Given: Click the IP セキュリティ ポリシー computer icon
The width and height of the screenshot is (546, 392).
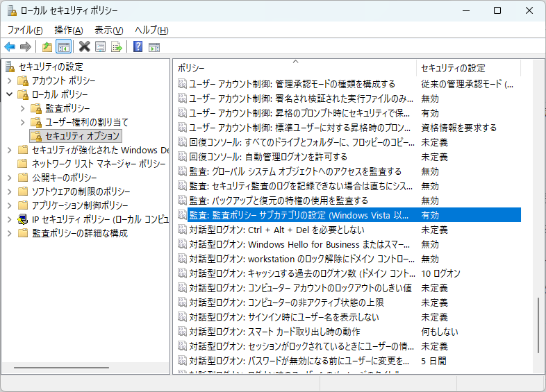Looking at the screenshot, I should [23, 219].
